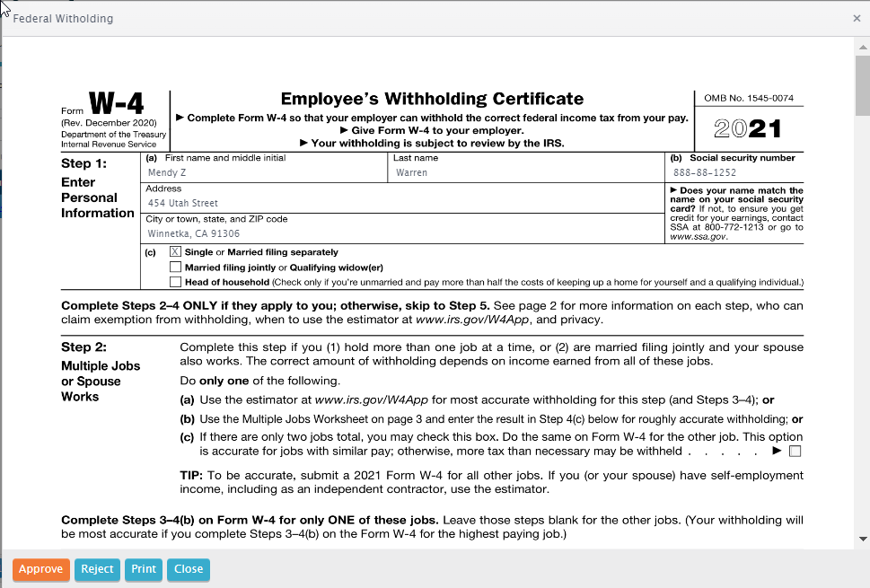Image resolution: width=870 pixels, height=588 pixels.
Task: Click 'Do only one of the following.'
Action: (x=259, y=382)
